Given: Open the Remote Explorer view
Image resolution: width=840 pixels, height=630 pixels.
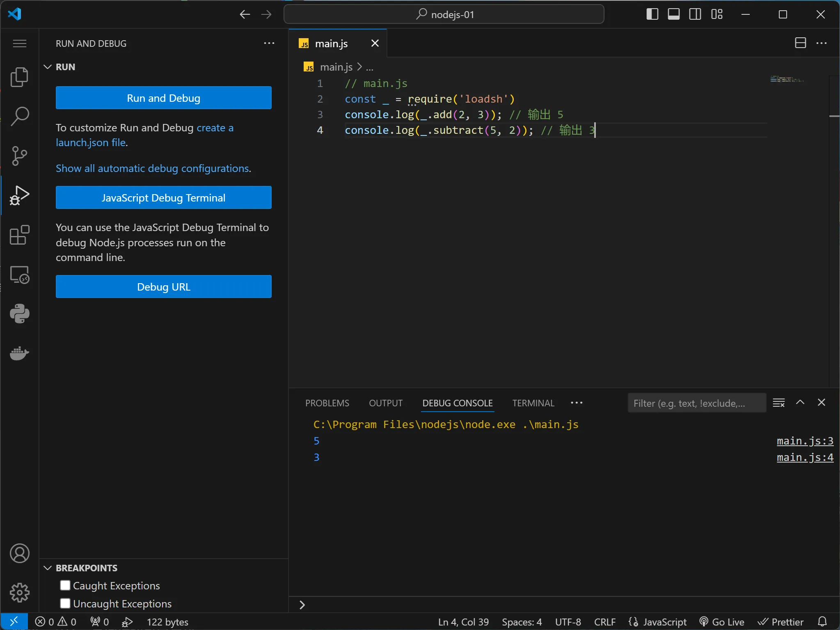Looking at the screenshot, I should coord(19,274).
